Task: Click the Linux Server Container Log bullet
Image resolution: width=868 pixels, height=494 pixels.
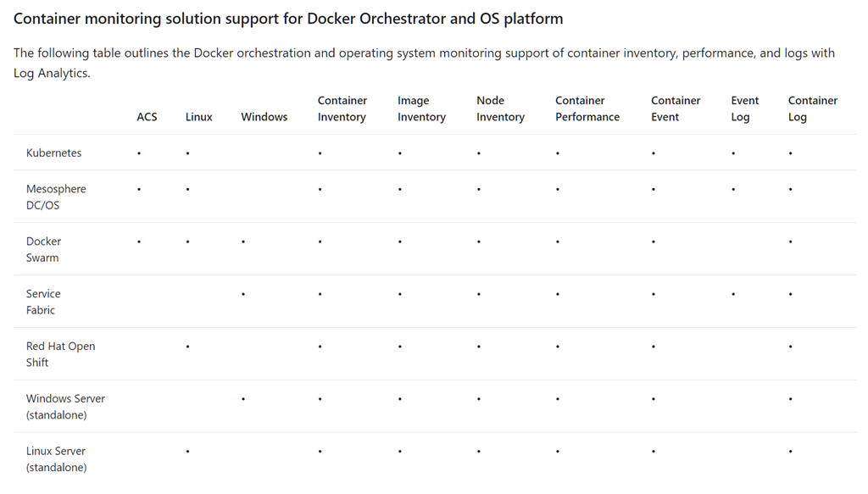Action: click(790, 452)
